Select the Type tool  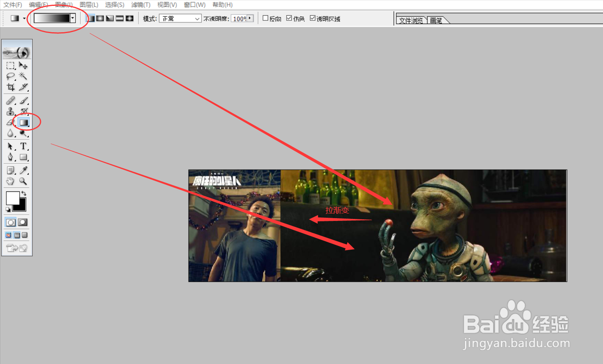click(x=23, y=146)
